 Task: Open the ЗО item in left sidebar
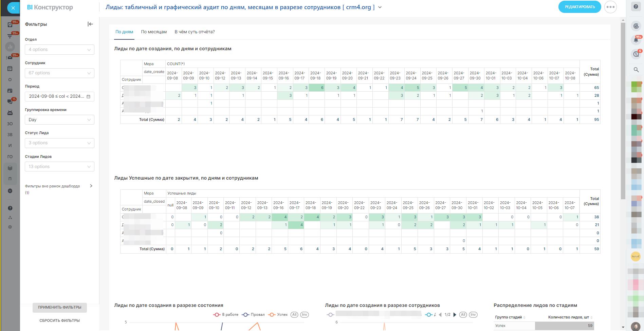(x=10, y=124)
